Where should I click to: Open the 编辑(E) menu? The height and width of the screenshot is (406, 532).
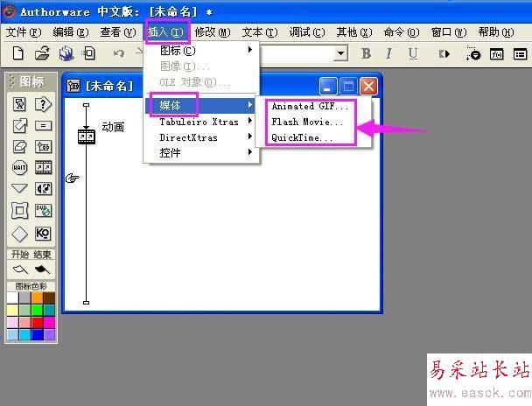pos(71,32)
